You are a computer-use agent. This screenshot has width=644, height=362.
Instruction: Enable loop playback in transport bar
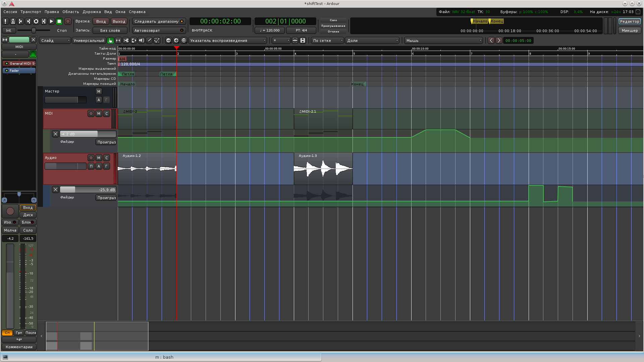[36, 21]
